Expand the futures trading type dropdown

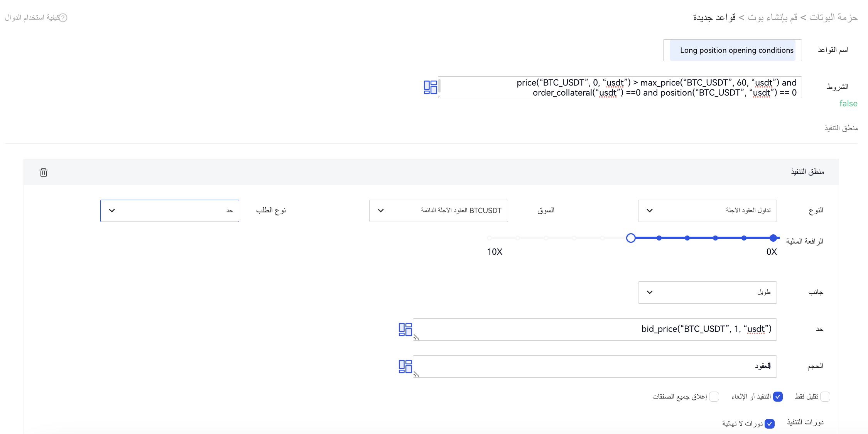pos(707,211)
